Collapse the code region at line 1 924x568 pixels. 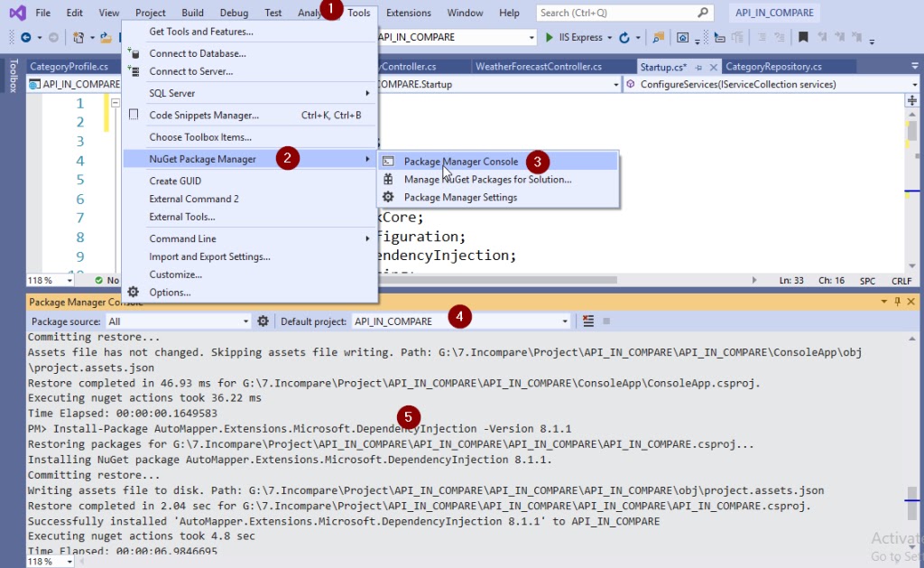tap(115, 103)
